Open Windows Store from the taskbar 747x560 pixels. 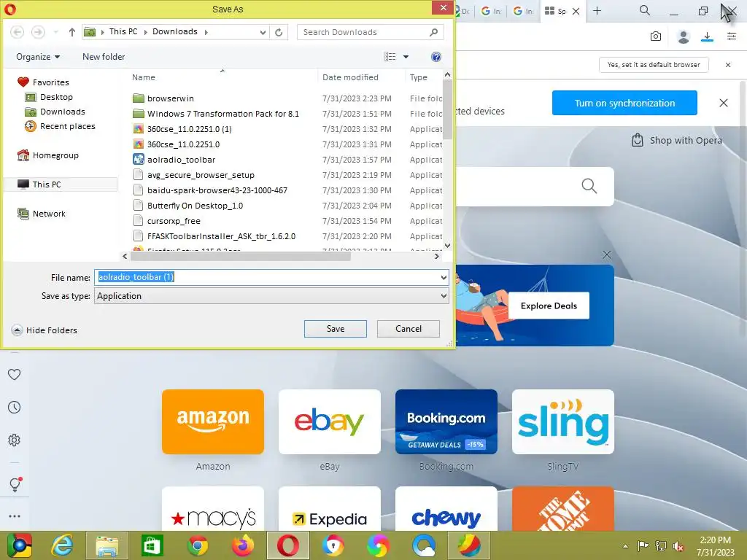coord(152,545)
